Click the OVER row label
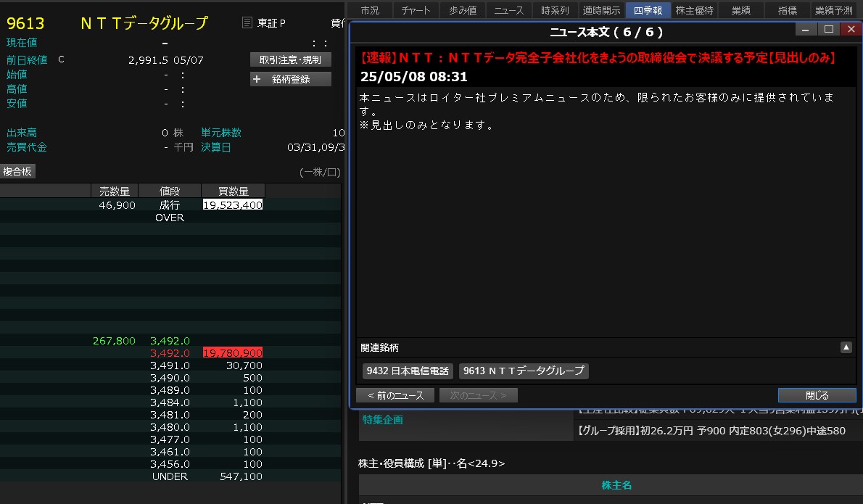 pyautogui.click(x=170, y=218)
